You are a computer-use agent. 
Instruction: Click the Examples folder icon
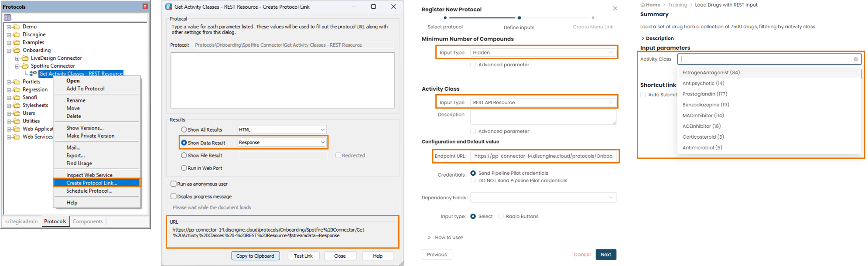click(x=17, y=42)
